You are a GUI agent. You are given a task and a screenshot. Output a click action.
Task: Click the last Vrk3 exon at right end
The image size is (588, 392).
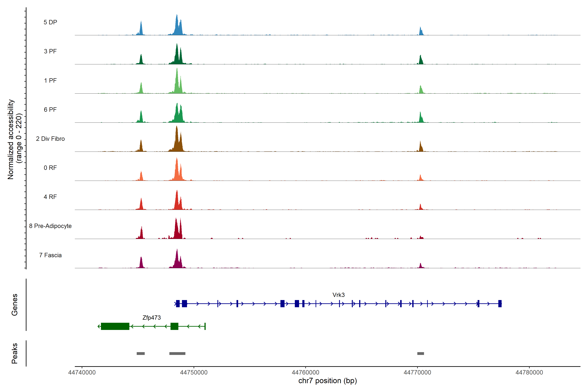click(x=500, y=304)
